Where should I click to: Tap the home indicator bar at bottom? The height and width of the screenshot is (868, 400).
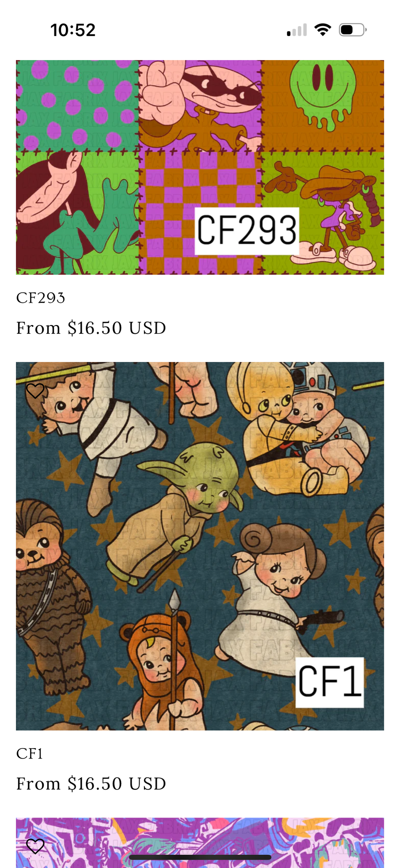[200, 857]
